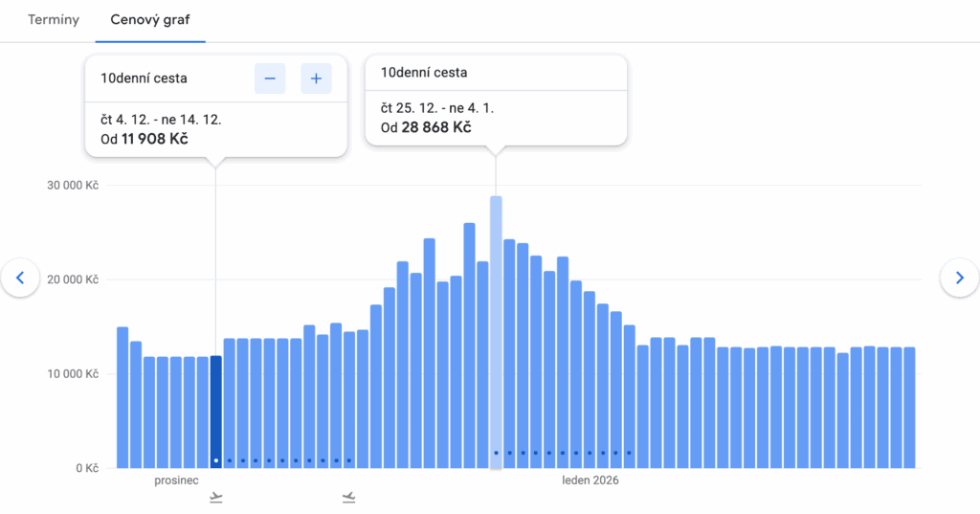Click the landing plane icon below the chart

(348, 497)
